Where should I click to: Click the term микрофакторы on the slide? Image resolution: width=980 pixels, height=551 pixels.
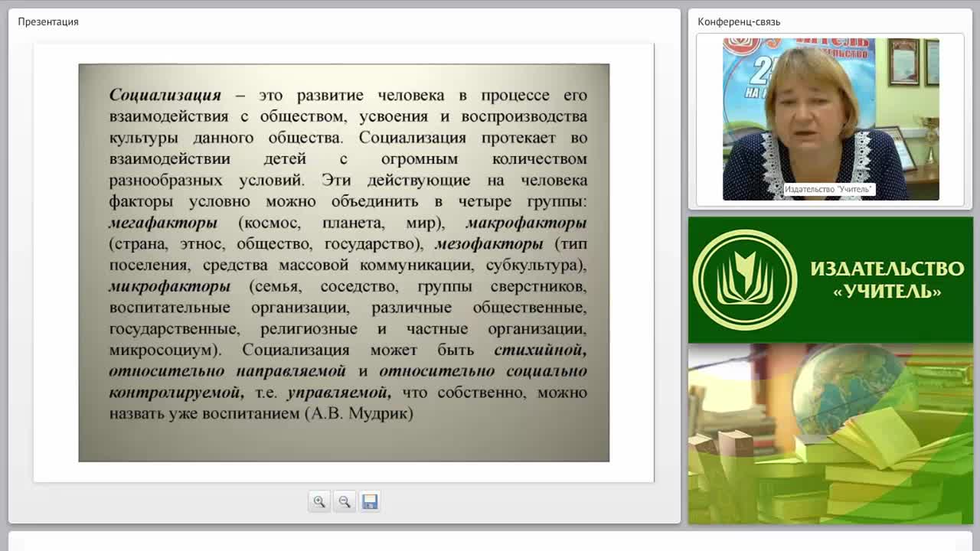[169, 286]
